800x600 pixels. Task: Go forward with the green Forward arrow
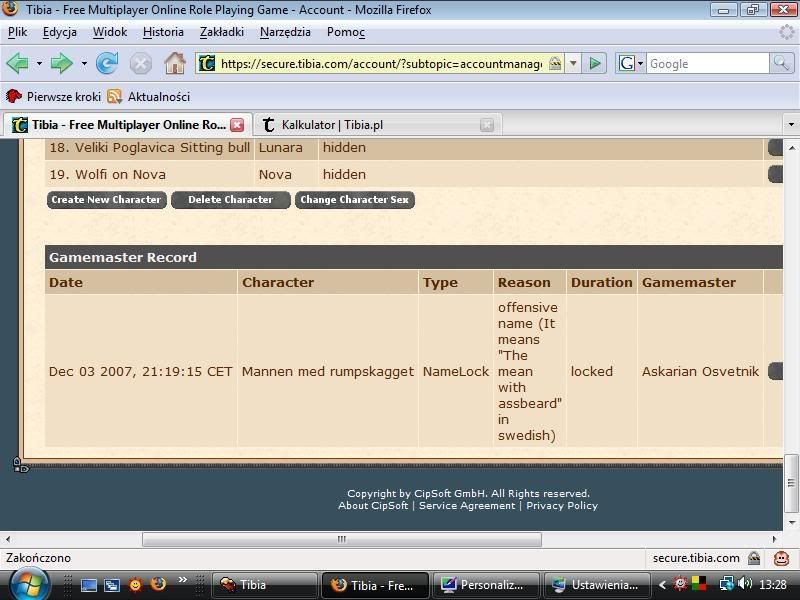click(61, 64)
